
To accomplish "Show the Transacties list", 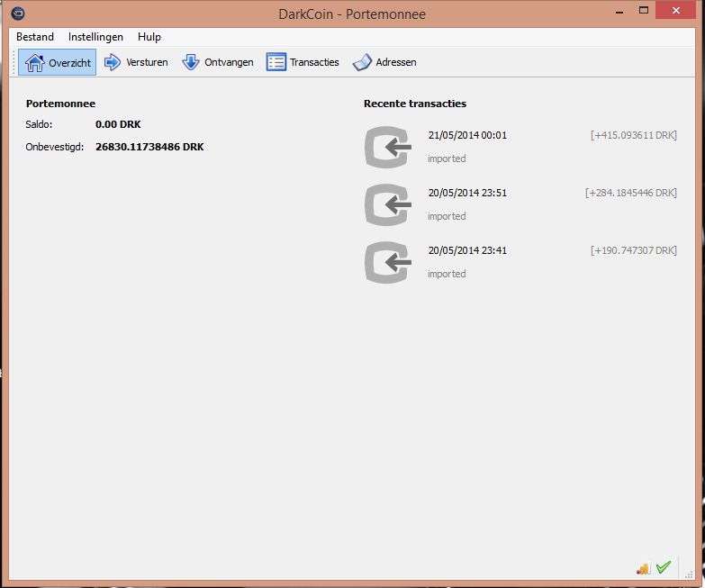I will [303, 62].
